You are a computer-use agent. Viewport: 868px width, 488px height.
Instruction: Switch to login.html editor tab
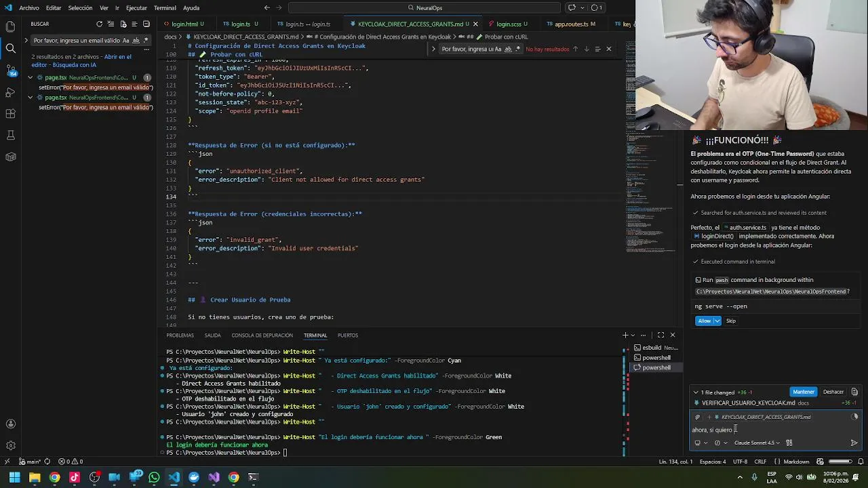coord(184,24)
